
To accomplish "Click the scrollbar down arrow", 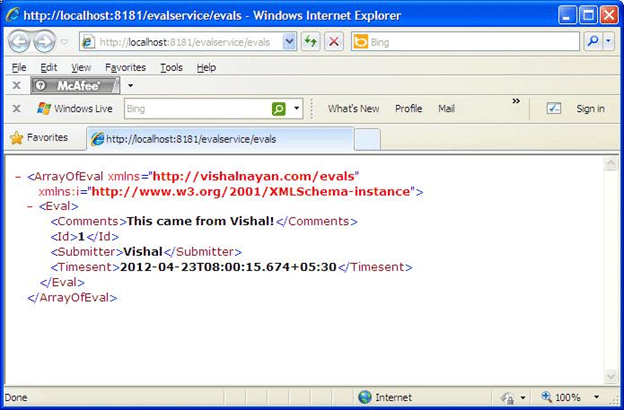I will coord(611,377).
